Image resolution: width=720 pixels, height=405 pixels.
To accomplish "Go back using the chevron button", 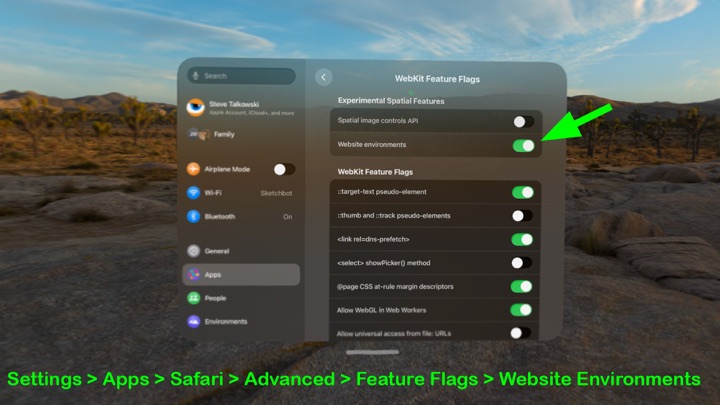I will tap(324, 77).
